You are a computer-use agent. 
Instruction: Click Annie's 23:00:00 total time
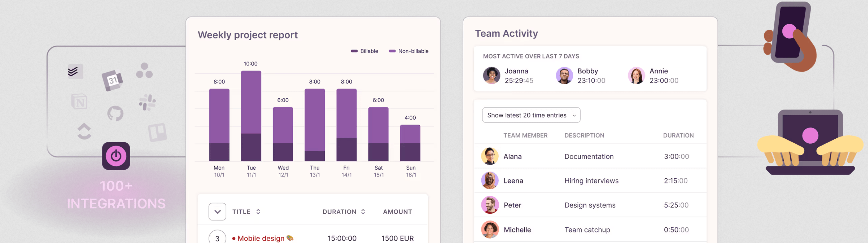click(664, 81)
